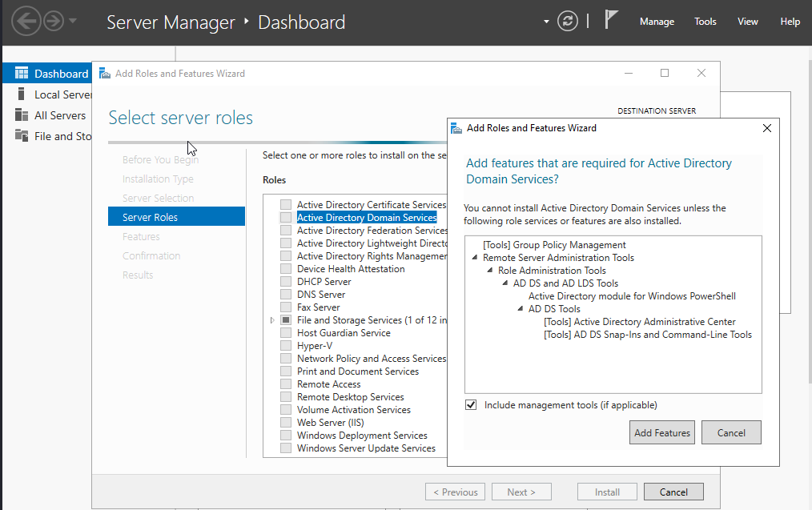Expand File and Storage Services role

coord(272,320)
